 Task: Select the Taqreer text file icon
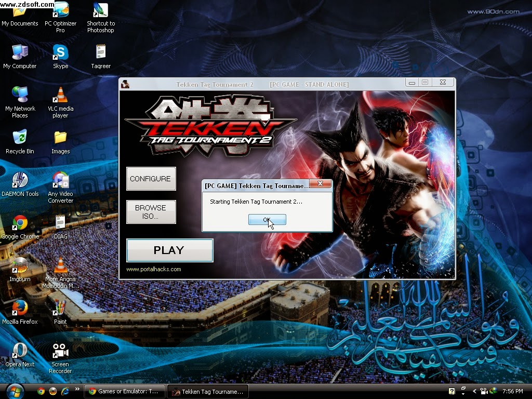coord(101,57)
